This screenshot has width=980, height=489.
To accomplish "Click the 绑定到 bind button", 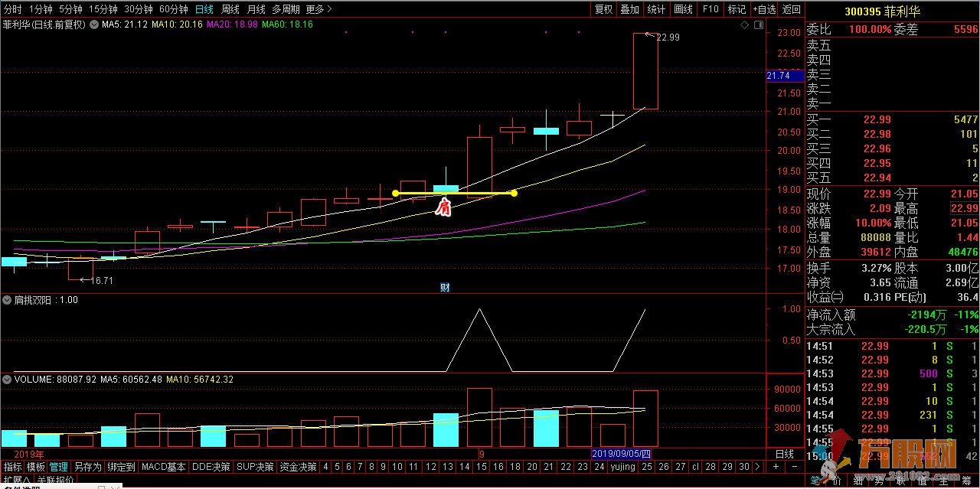I will pos(121,466).
